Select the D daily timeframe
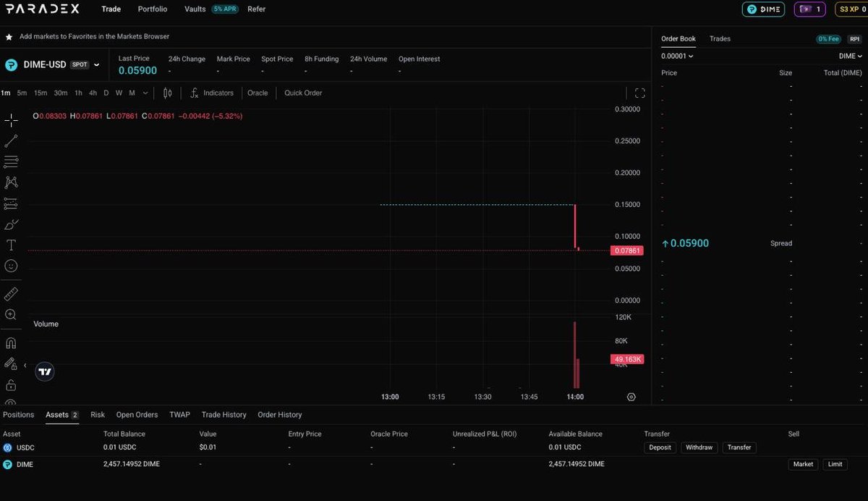 click(106, 93)
